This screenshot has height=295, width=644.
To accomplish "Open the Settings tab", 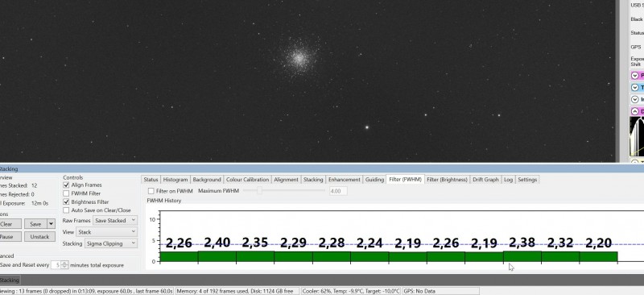I will (527, 180).
